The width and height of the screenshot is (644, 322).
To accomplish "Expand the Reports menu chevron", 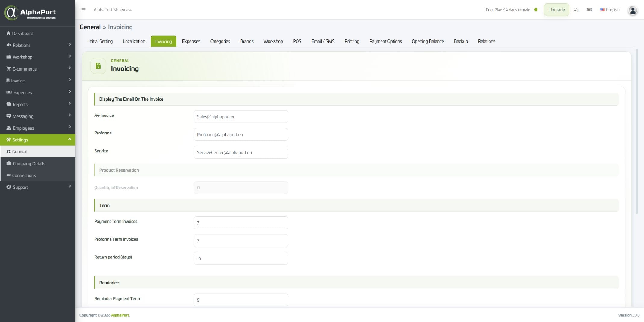I will coord(70,103).
